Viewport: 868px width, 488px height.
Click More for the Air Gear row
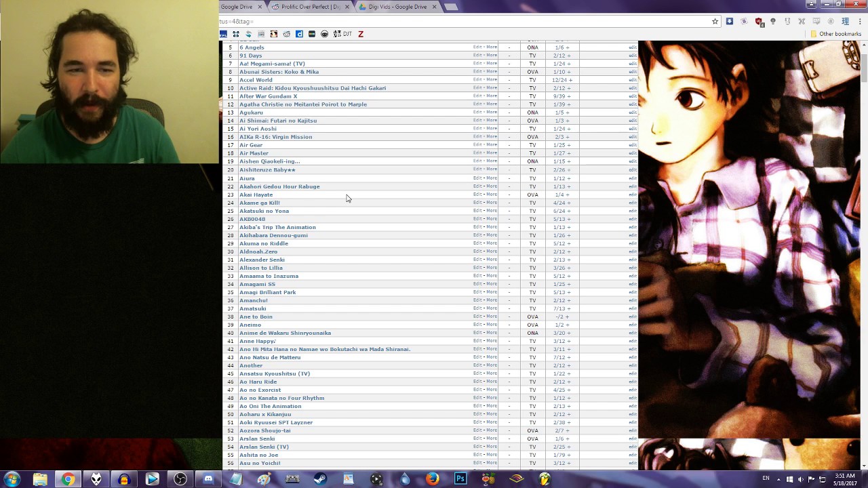click(492, 145)
